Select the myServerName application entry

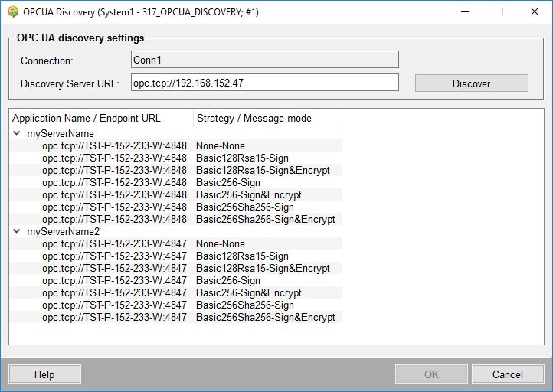click(x=61, y=134)
